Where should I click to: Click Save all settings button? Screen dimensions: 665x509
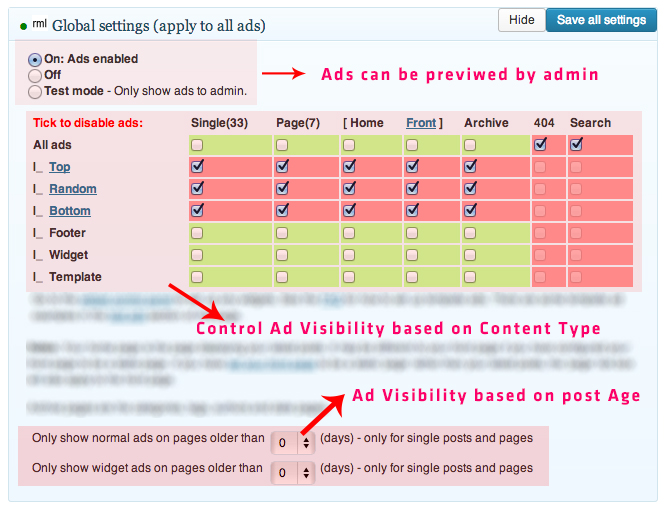tap(601, 20)
